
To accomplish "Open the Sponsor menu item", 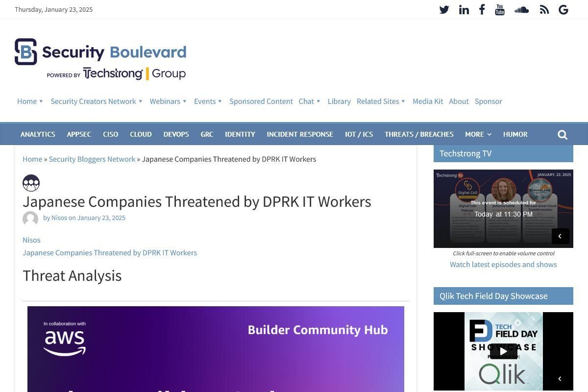I will coord(489,101).
